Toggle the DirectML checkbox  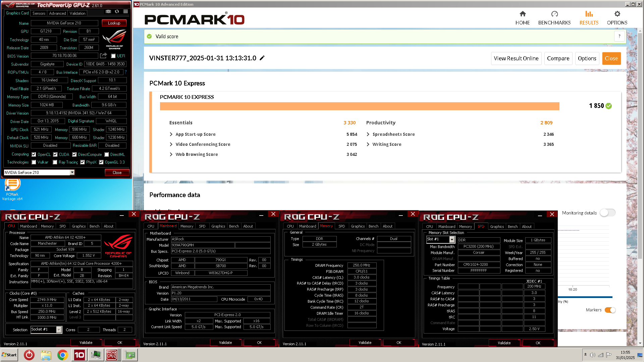pos(107,155)
